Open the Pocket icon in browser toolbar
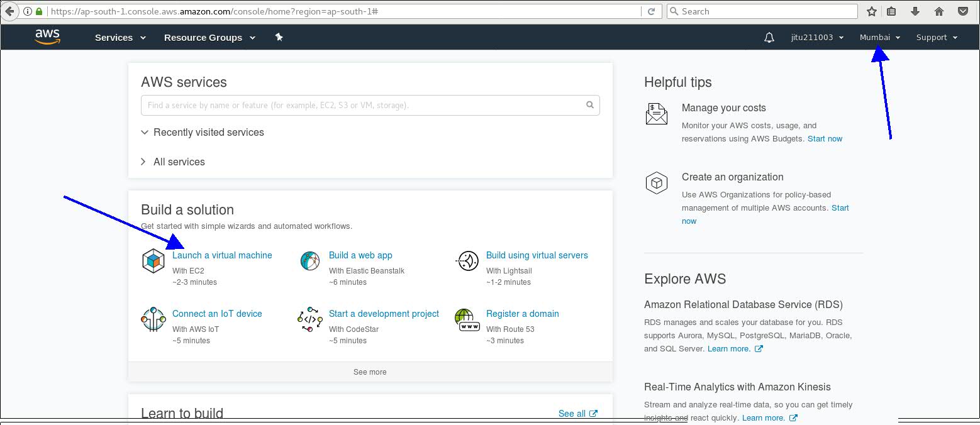The height and width of the screenshot is (425, 980). pos(963,11)
